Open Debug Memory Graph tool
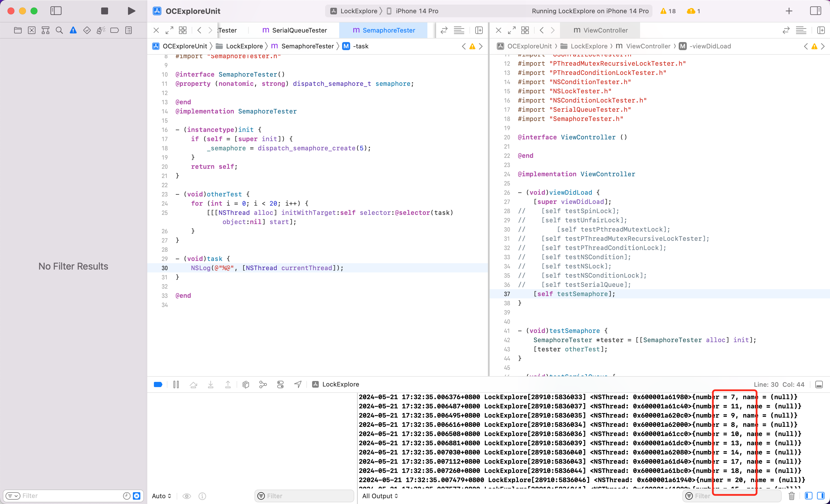 coord(263,384)
